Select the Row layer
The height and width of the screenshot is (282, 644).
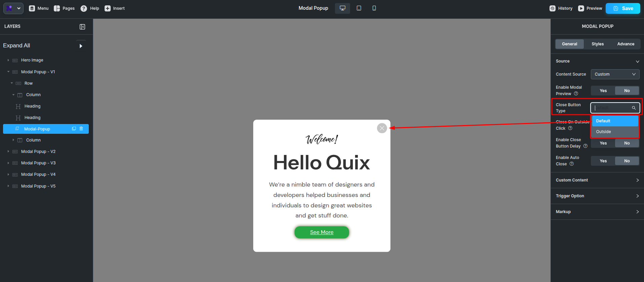tap(29, 83)
